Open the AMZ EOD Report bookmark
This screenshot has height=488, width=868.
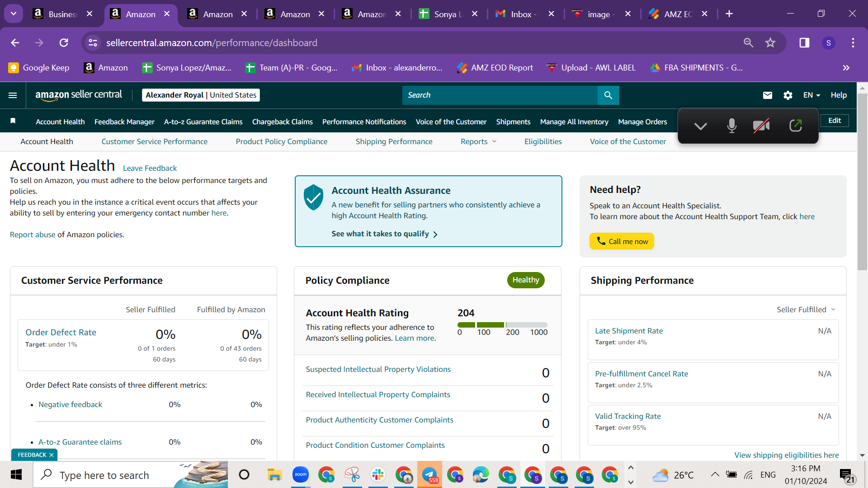[495, 68]
